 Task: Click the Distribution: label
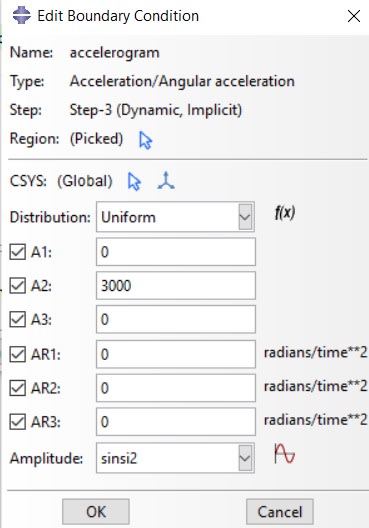(x=50, y=217)
